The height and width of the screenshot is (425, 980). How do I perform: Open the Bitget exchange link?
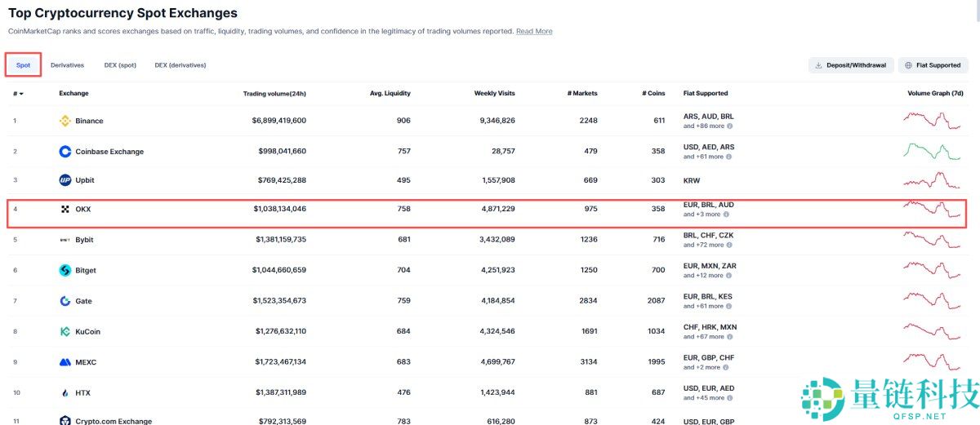pyautogui.click(x=86, y=270)
